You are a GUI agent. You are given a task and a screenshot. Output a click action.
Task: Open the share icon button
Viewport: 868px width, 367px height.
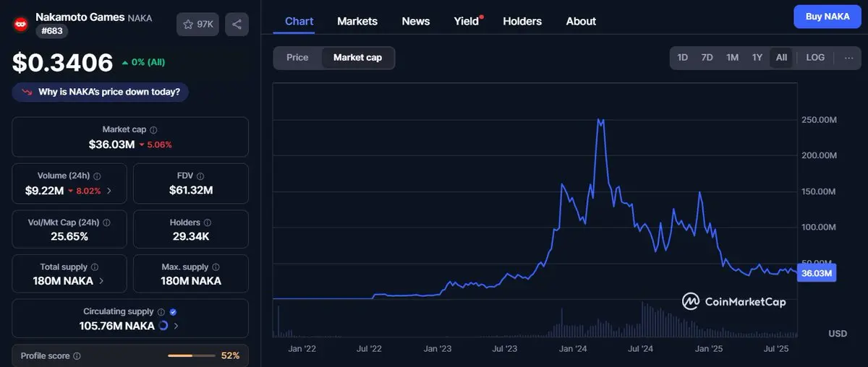237,25
